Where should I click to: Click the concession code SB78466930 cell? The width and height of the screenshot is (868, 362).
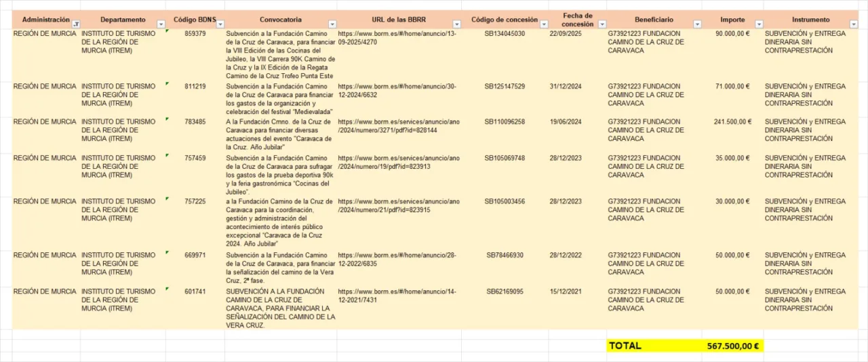click(x=505, y=256)
